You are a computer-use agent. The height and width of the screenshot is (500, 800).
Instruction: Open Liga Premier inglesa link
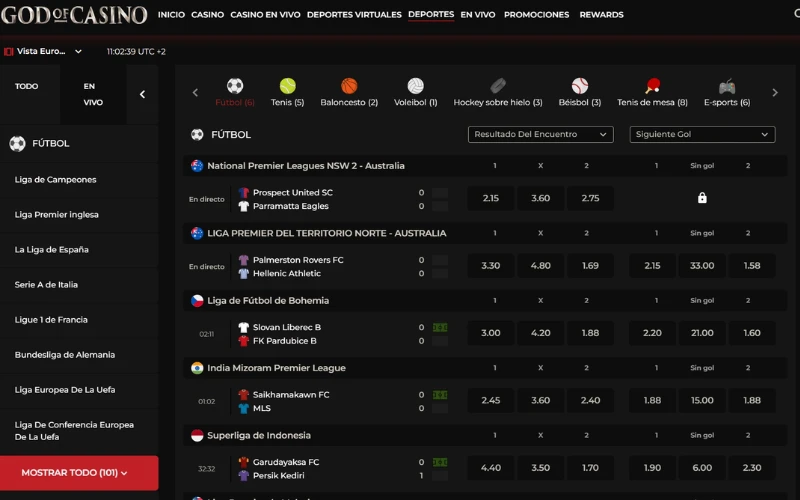(57, 215)
